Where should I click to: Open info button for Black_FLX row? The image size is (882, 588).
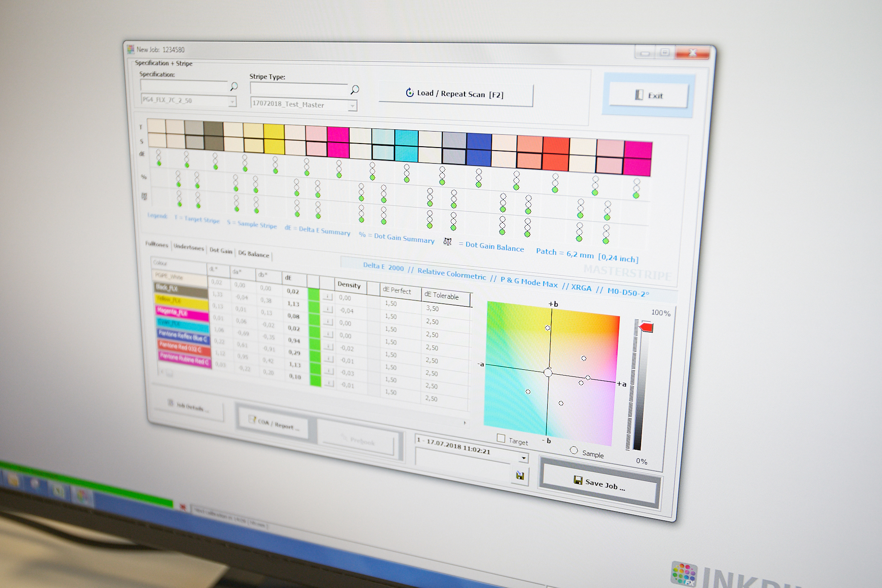tap(328, 309)
